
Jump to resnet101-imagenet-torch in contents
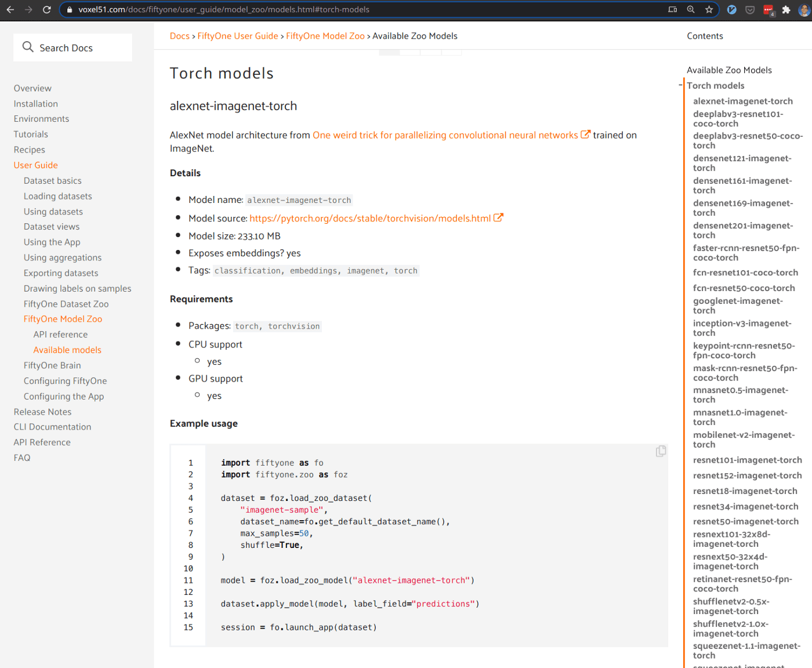tap(748, 460)
